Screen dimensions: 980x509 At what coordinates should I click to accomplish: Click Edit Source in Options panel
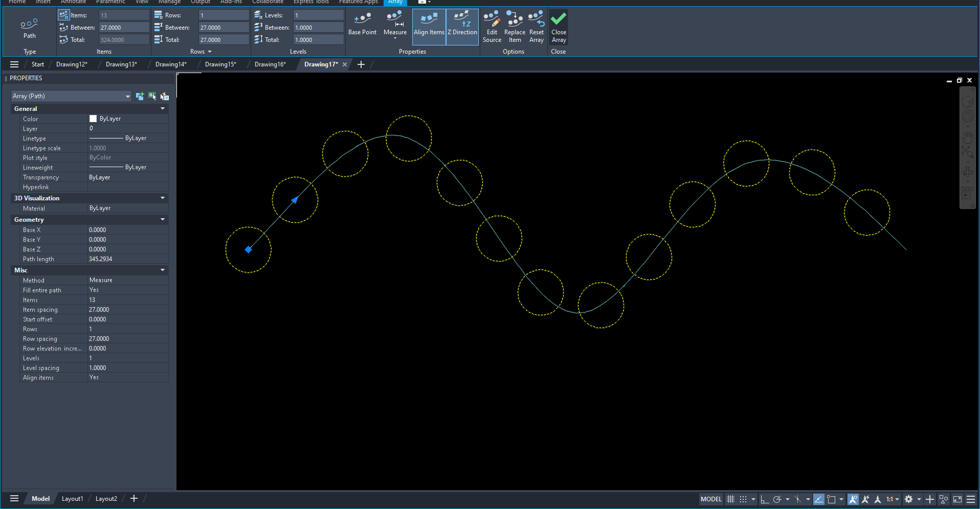coord(492,28)
